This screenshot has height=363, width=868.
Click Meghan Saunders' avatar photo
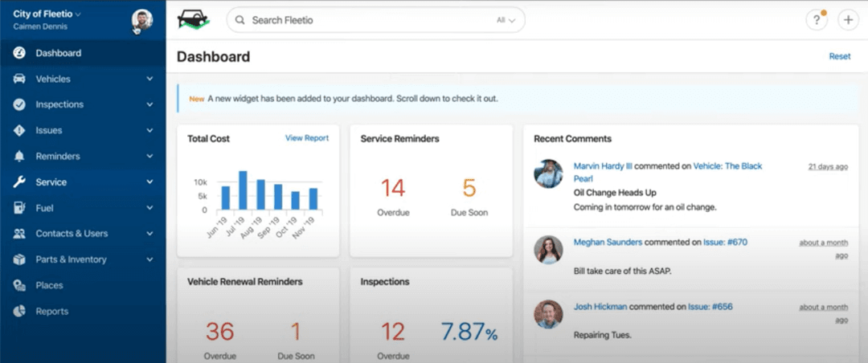click(x=549, y=250)
